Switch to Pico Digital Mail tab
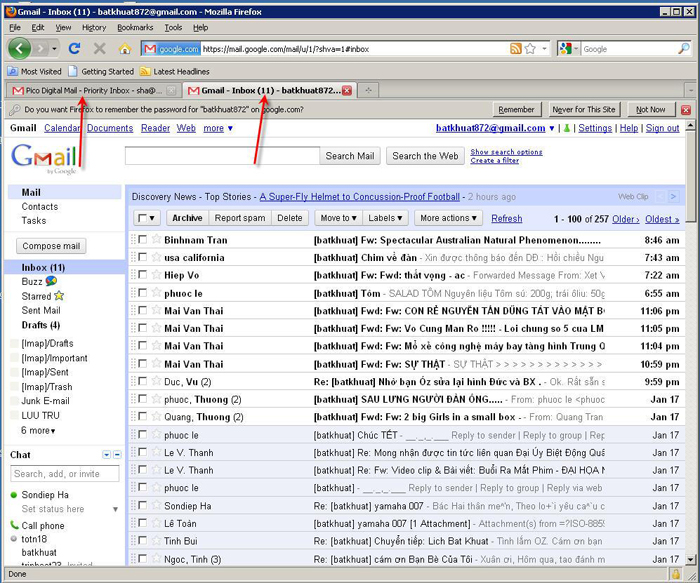Viewport: 700px width, 583px height. click(x=93, y=90)
